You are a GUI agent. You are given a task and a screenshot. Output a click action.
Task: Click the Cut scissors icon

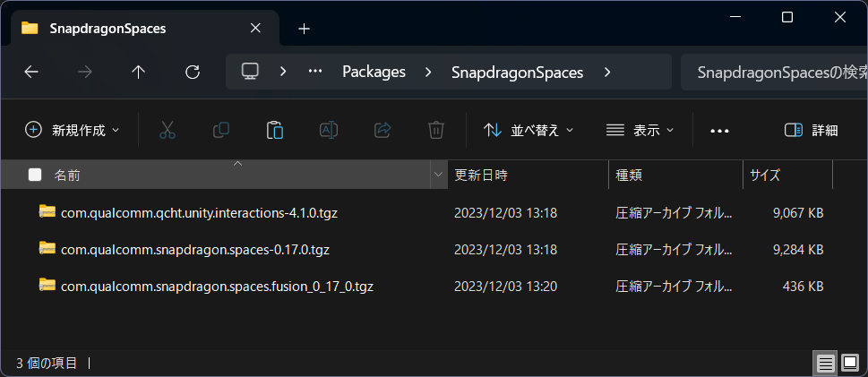point(167,130)
